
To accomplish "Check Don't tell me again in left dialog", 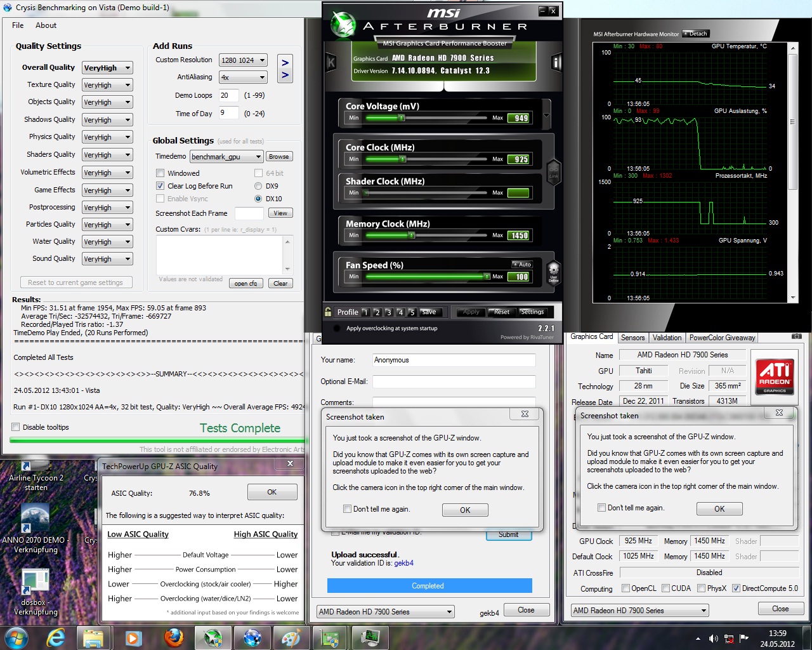I will tap(347, 508).
